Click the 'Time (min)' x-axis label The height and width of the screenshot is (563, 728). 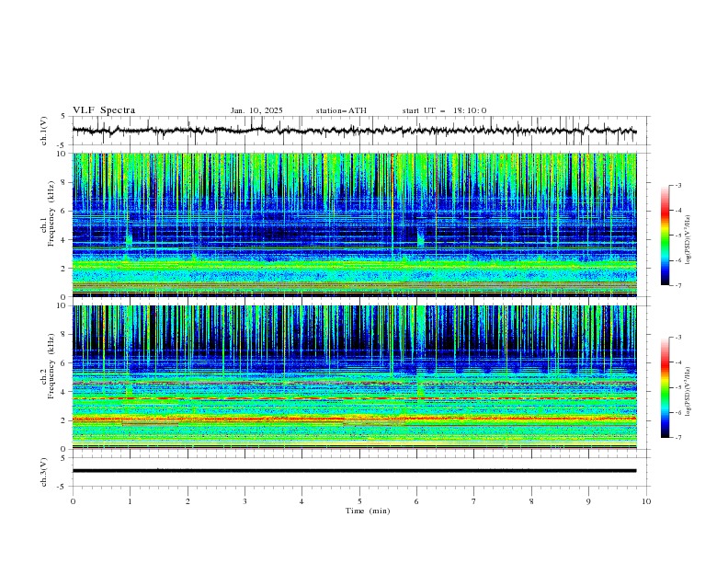(368, 511)
